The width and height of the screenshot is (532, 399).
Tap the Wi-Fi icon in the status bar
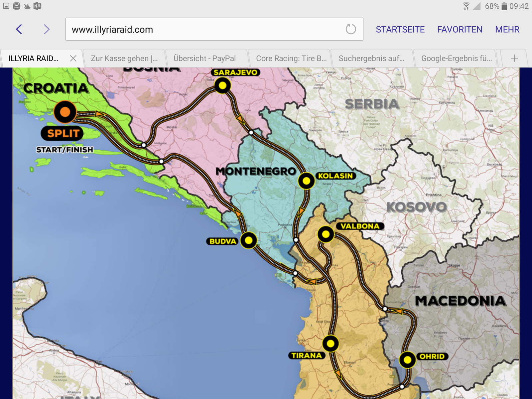[x=466, y=6]
